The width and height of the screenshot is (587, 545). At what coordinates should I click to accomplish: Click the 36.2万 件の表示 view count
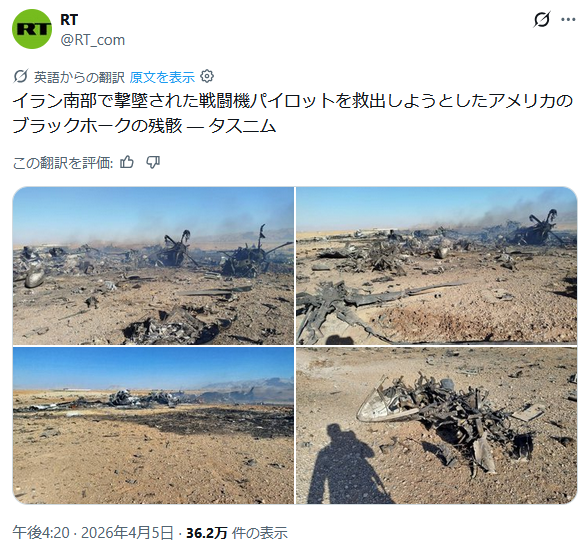(x=237, y=532)
